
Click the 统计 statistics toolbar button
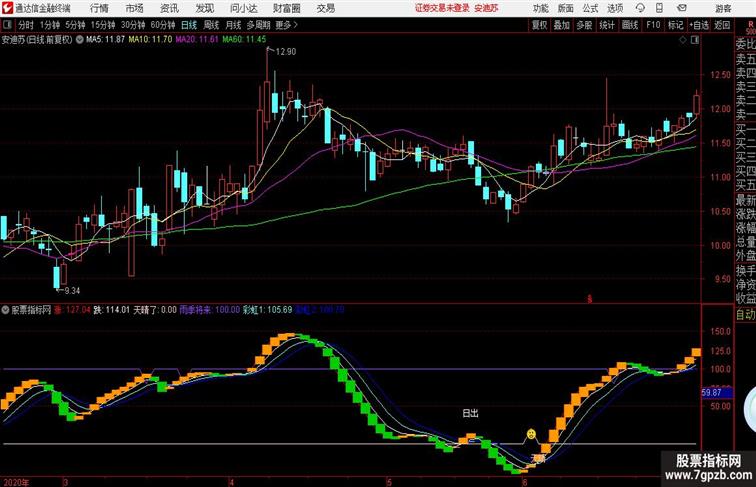click(607, 25)
